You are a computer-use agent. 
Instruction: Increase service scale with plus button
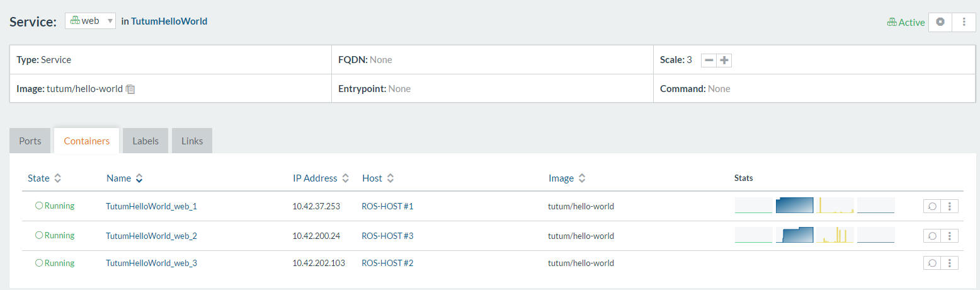click(x=724, y=61)
